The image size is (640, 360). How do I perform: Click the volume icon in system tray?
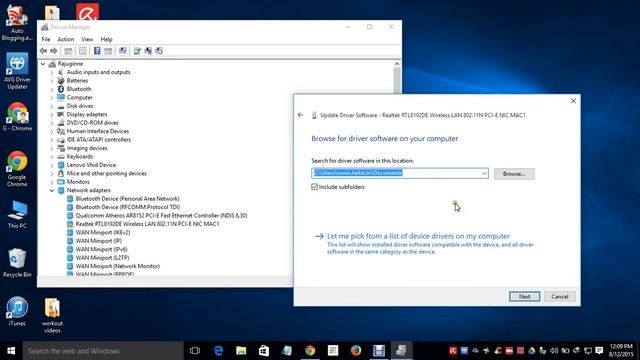[x=554, y=351]
